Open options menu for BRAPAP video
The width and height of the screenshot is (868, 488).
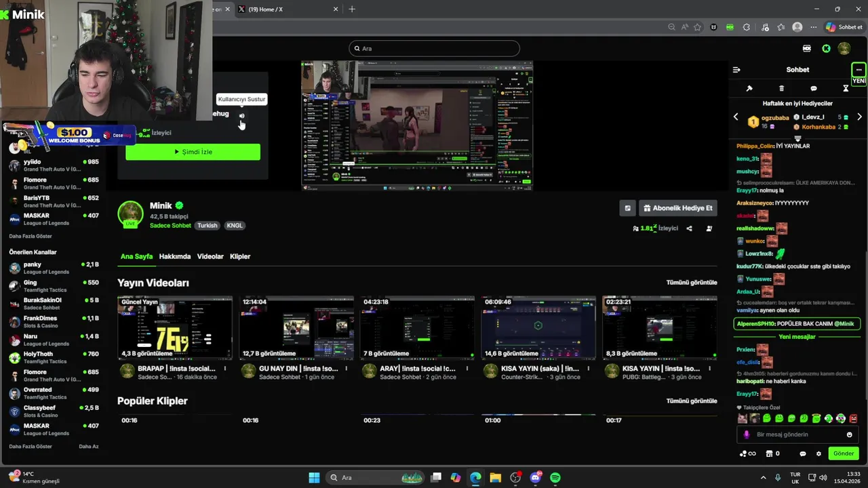tap(225, 369)
